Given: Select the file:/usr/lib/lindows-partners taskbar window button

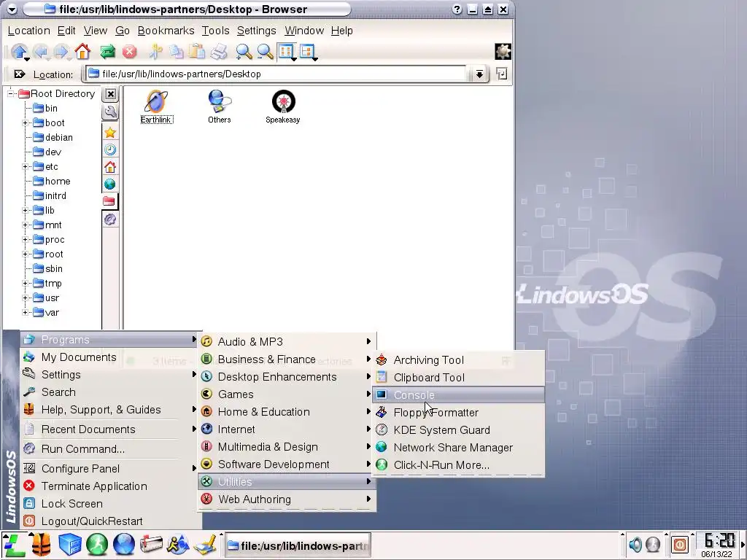Looking at the screenshot, I should (298, 545).
